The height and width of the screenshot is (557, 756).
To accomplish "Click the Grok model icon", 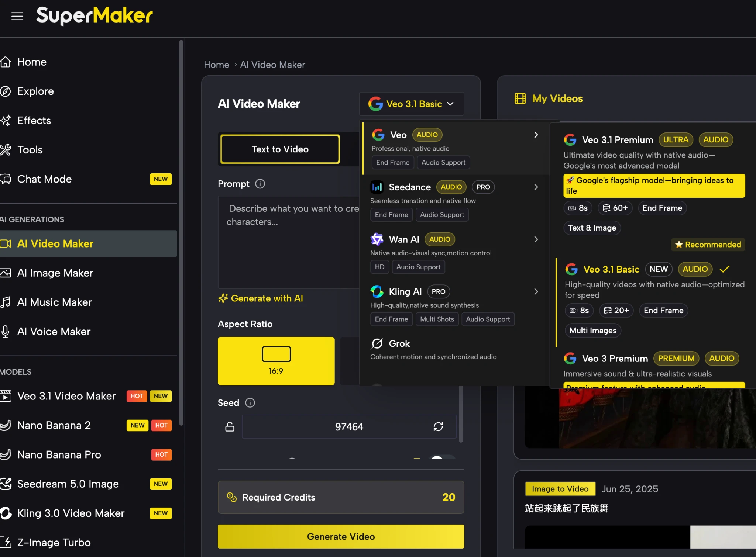I will point(377,343).
